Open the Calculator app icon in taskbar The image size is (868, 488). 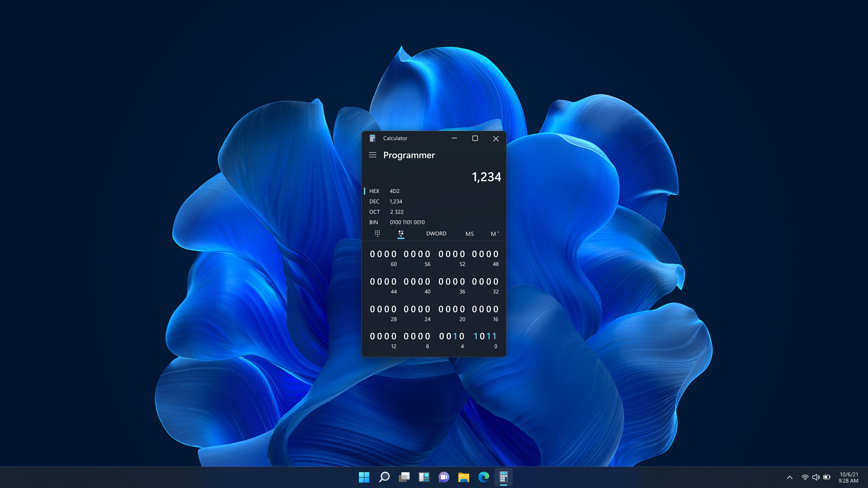pos(503,477)
